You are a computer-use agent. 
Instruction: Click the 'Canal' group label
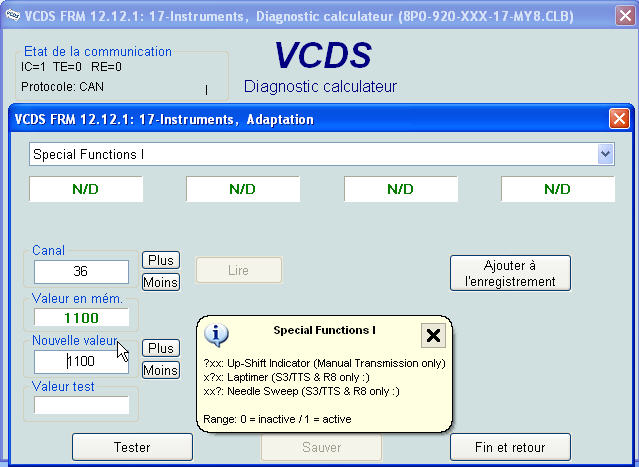tap(48, 250)
